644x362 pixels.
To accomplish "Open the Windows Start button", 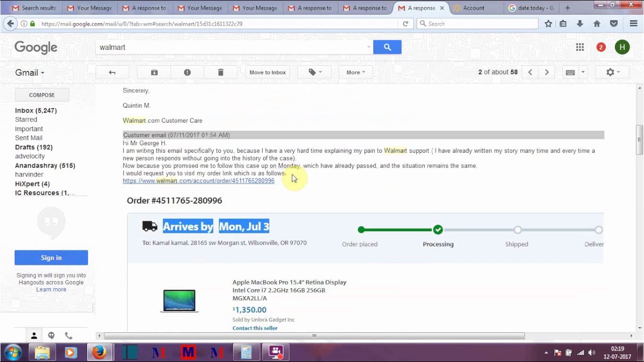I will pos(13,352).
